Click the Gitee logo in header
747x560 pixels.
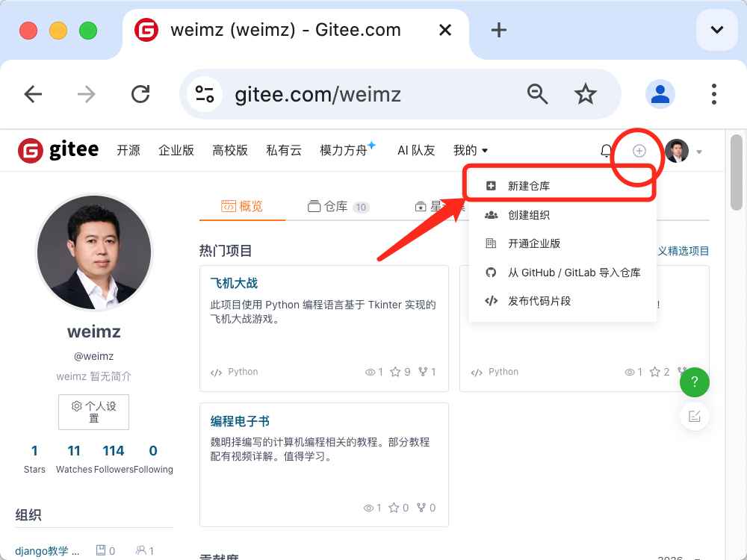pyautogui.click(x=58, y=150)
